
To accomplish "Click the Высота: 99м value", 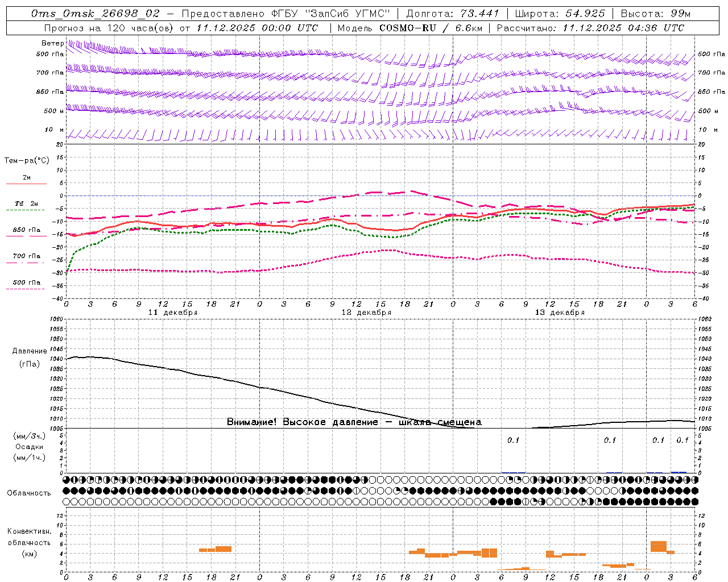I will click(x=656, y=14).
